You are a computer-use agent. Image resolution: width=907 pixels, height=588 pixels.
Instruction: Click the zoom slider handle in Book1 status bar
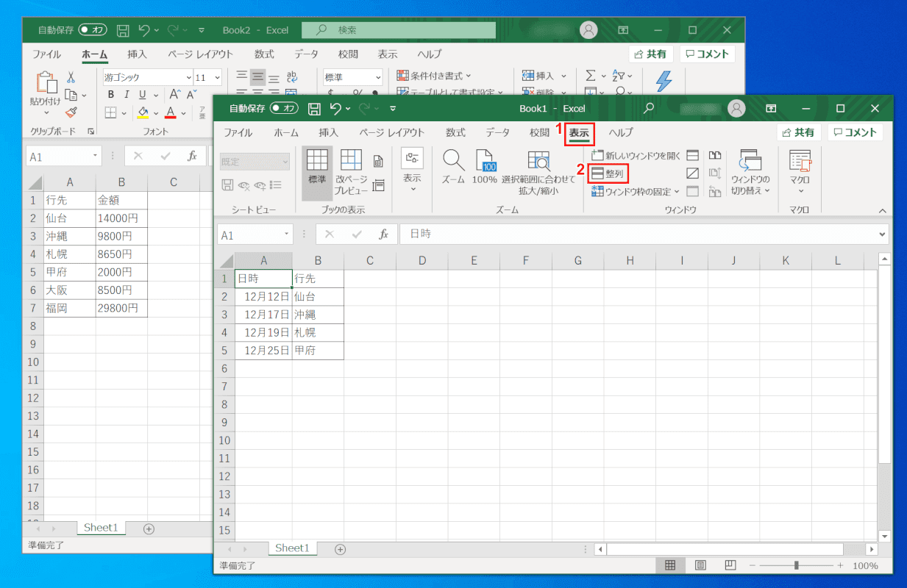point(797,565)
